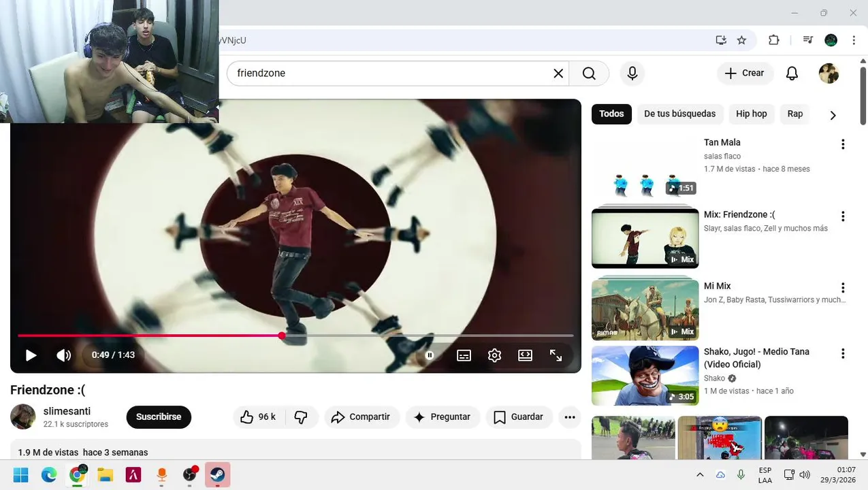Open options menu for Tan Mala video

click(843, 144)
